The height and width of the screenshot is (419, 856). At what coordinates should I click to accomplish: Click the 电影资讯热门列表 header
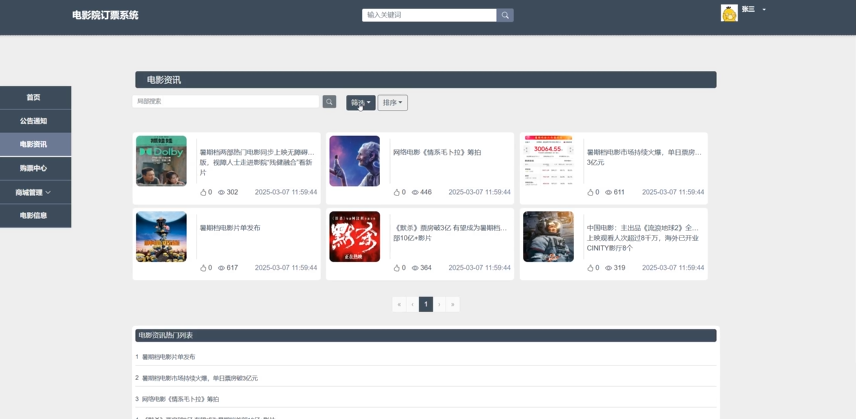[x=426, y=336]
